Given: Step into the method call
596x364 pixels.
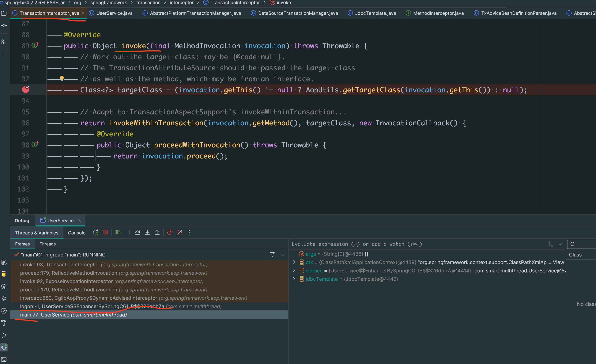Looking at the screenshot, I should pos(147,232).
